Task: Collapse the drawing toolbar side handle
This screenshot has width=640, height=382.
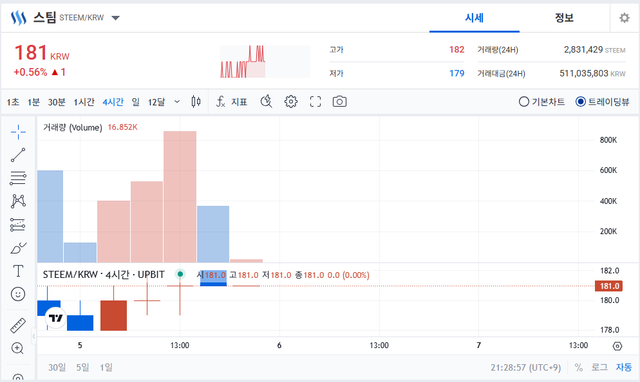Action: pos(34,336)
